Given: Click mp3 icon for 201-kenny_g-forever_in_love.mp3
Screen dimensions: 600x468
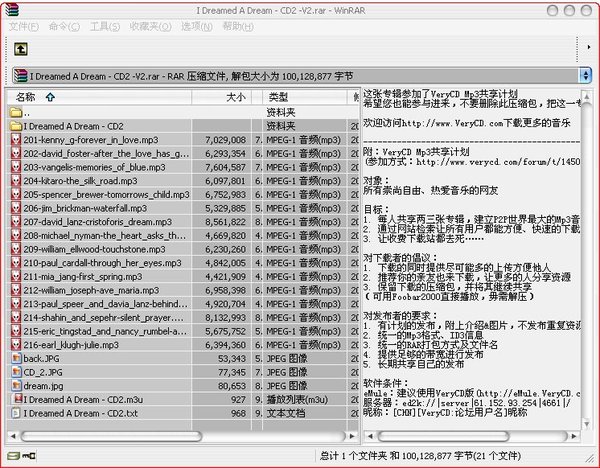Looking at the screenshot, I should pos(16,139).
